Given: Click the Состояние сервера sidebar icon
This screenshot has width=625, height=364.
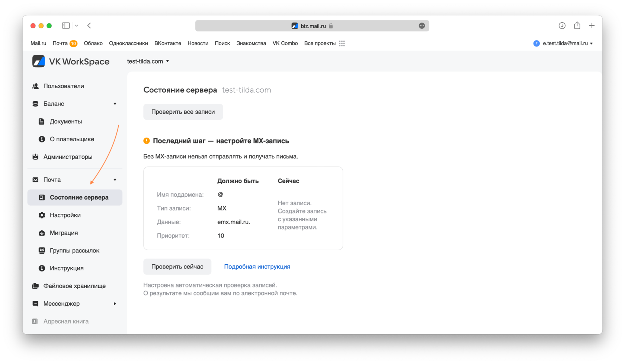Looking at the screenshot, I should (42, 197).
